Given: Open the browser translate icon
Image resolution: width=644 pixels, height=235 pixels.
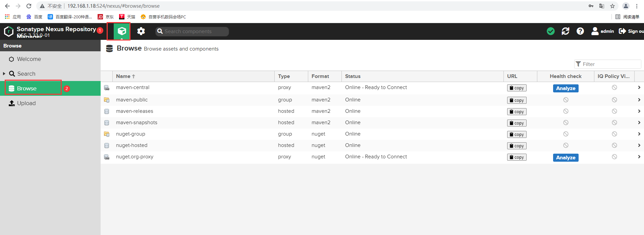Looking at the screenshot, I should [602, 6].
